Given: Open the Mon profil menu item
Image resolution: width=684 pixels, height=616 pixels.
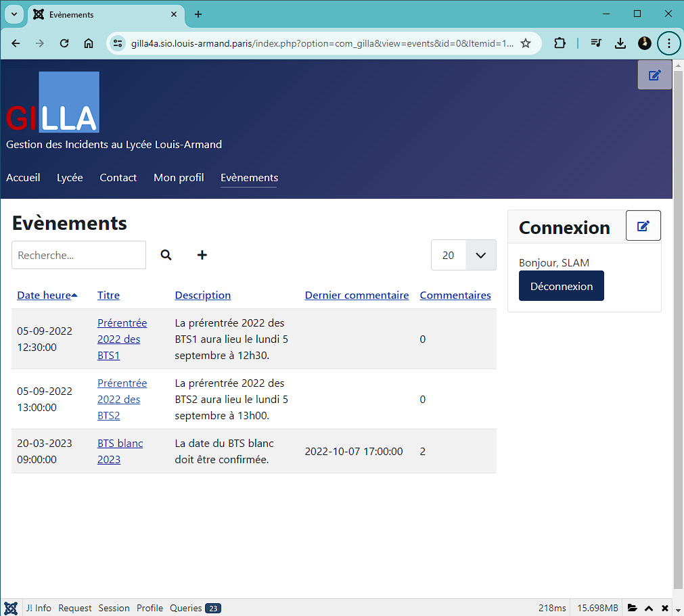Looking at the screenshot, I should [179, 178].
